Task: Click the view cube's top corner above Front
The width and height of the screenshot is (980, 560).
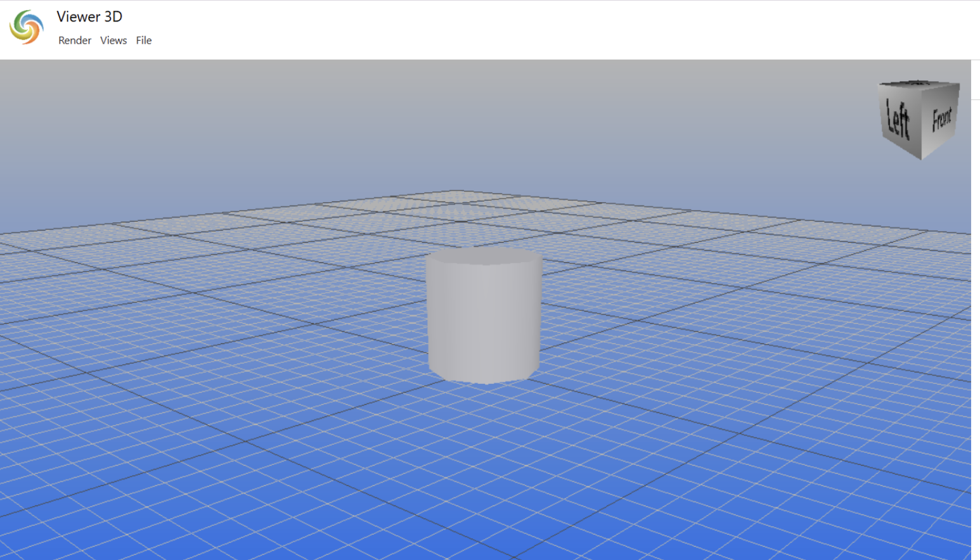Action: point(958,83)
